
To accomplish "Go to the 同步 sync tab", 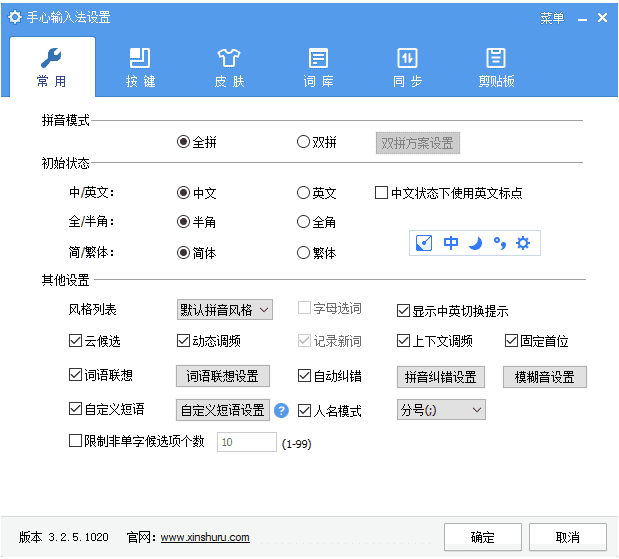I will pos(407,66).
